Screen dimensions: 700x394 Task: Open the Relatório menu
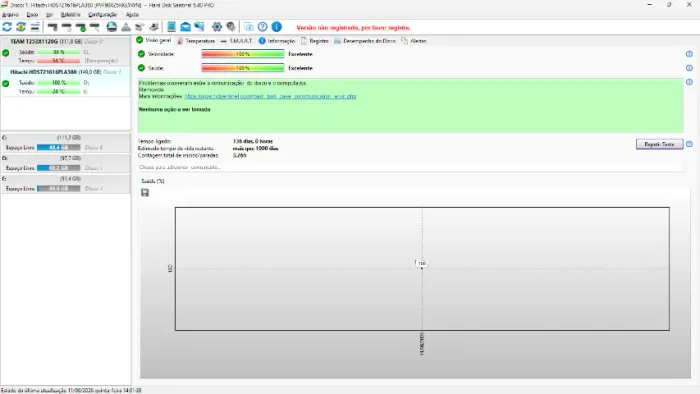pyautogui.click(x=71, y=15)
